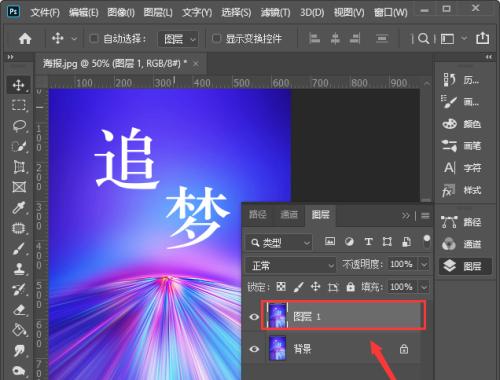Open the Color panel (颜色)
The height and width of the screenshot is (380, 500).
[x=462, y=124]
